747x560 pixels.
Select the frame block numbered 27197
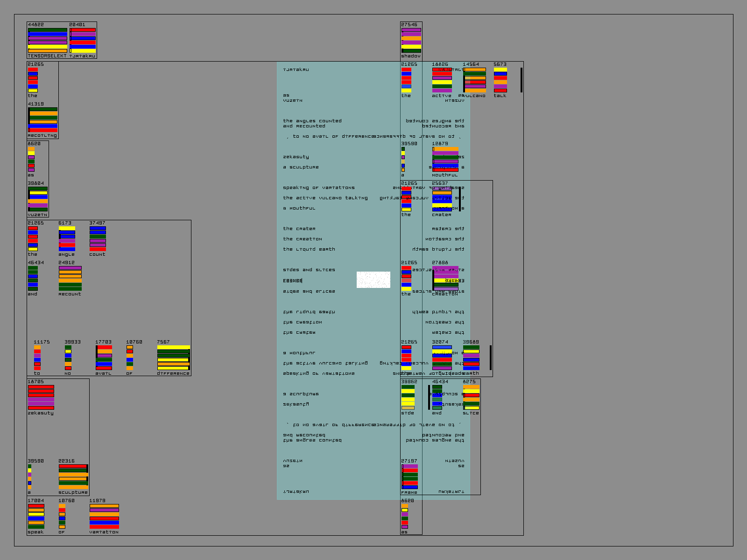click(x=409, y=476)
